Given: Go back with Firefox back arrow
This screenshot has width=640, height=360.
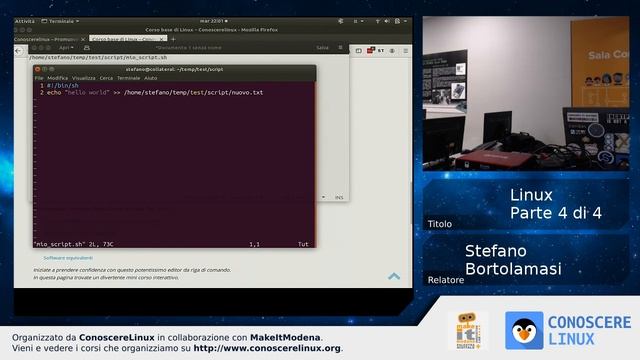Looking at the screenshot, I should pos(18,51).
